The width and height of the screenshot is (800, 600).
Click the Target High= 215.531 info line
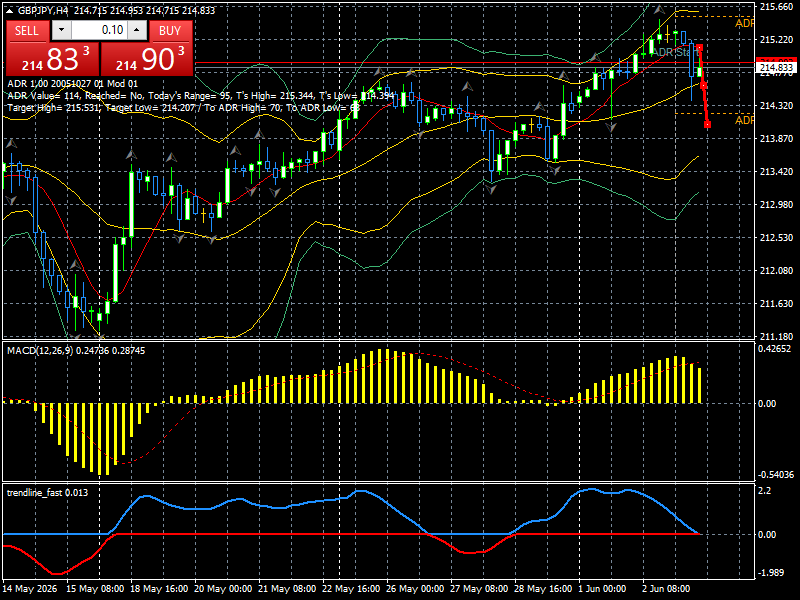click(x=184, y=108)
